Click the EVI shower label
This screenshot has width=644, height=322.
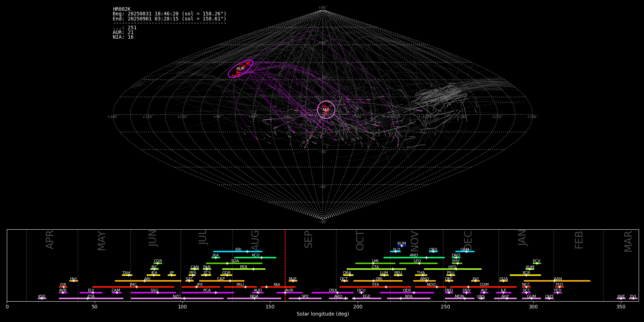coord(633,297)
